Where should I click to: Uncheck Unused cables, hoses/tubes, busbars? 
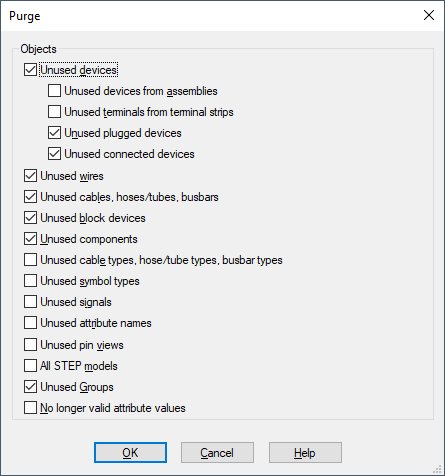30,197
